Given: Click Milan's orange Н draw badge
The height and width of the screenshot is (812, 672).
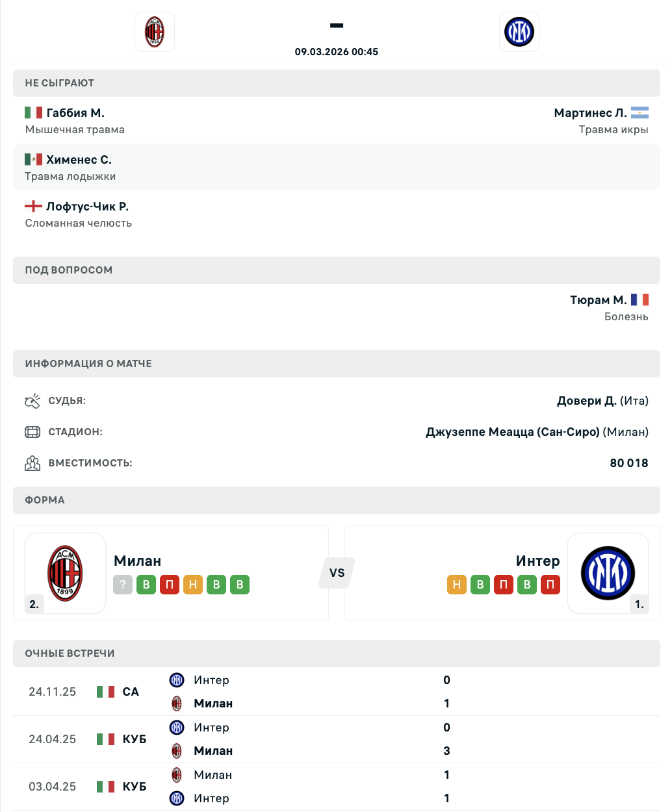Looking at the screenshot, I should coord(193,585).
